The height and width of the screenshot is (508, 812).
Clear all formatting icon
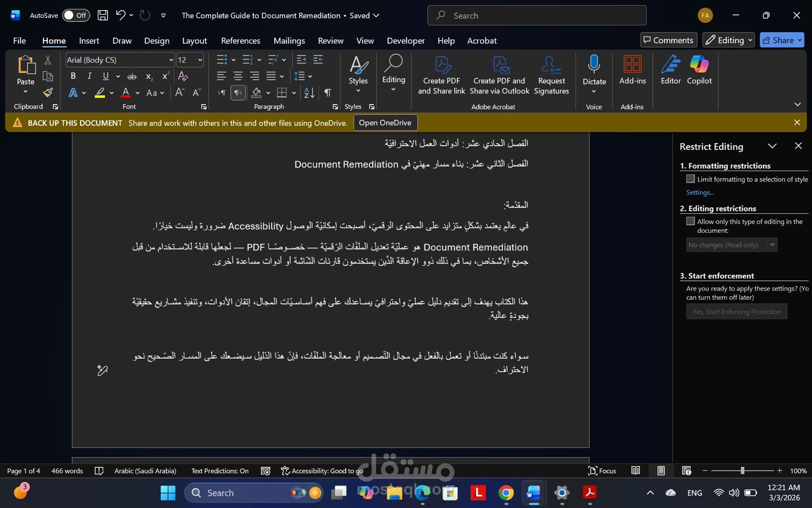pos(183,76)
